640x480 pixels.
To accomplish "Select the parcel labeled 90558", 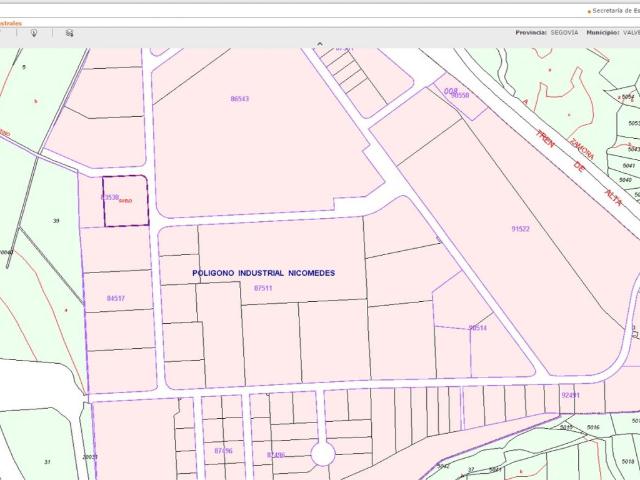I will [460, 95].
